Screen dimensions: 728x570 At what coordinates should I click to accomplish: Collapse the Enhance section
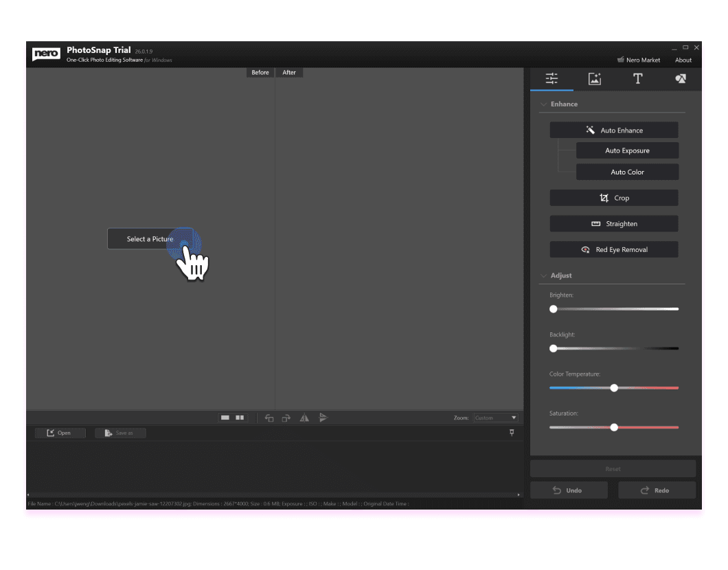pos(543,104)
